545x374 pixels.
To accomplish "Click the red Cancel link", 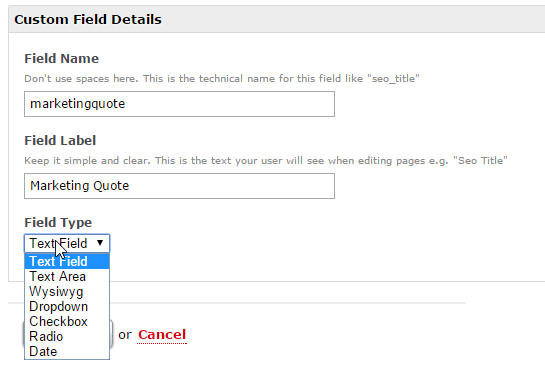I will [x=162, y=334].
